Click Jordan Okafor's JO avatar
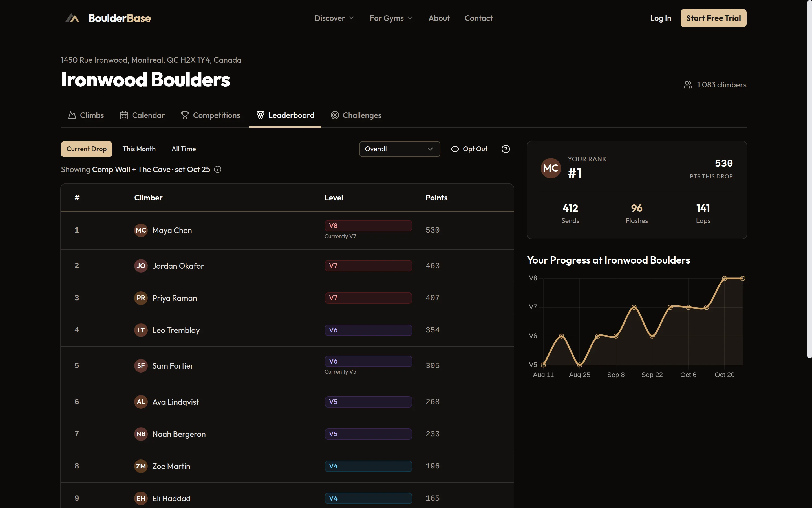 [141, 266]
